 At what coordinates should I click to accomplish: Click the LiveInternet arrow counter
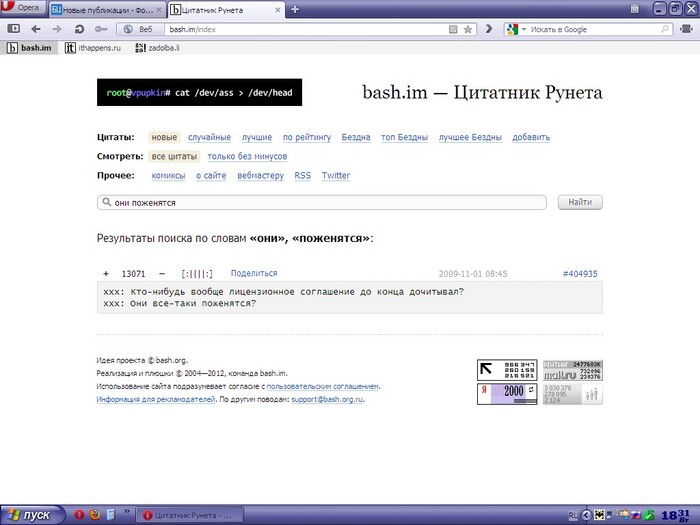(507, 370)
